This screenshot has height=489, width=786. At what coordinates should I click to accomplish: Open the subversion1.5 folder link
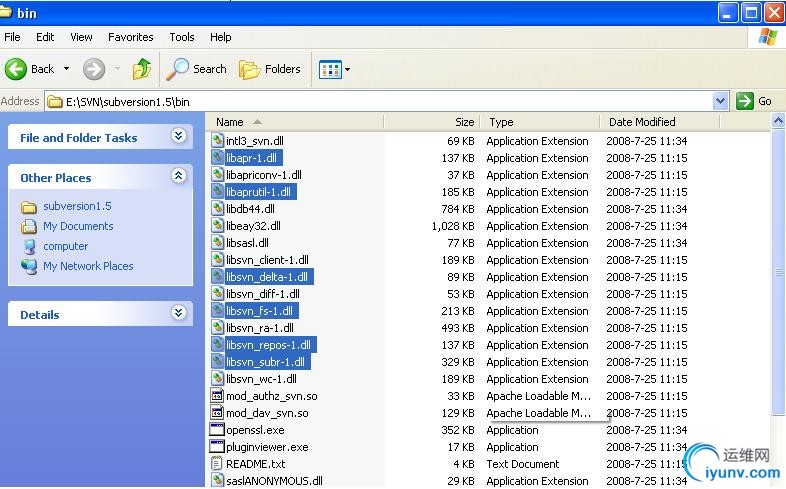coord(77,206)
